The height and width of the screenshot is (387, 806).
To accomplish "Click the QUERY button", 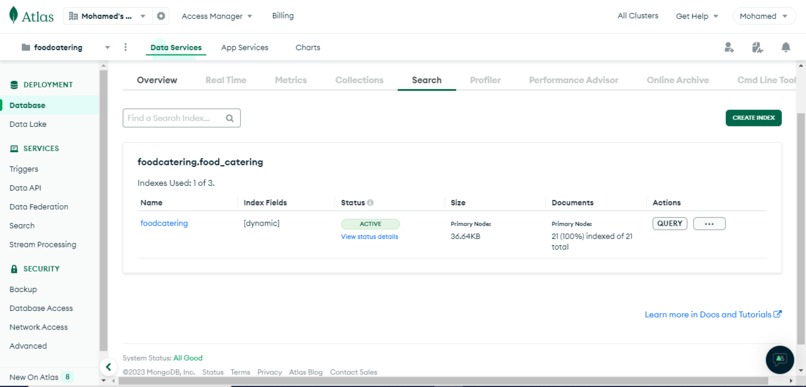I will [670, 224].
